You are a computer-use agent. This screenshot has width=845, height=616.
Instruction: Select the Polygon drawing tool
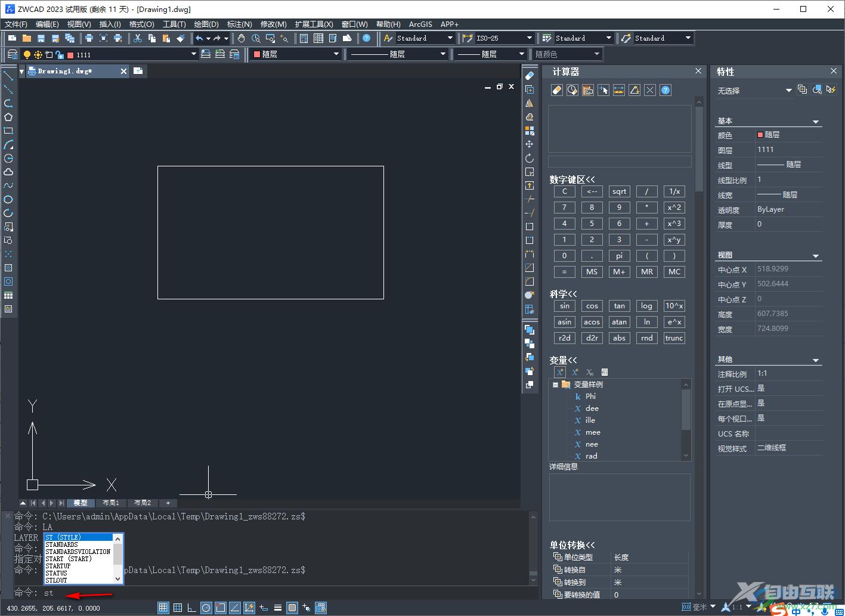pos(8,117)
